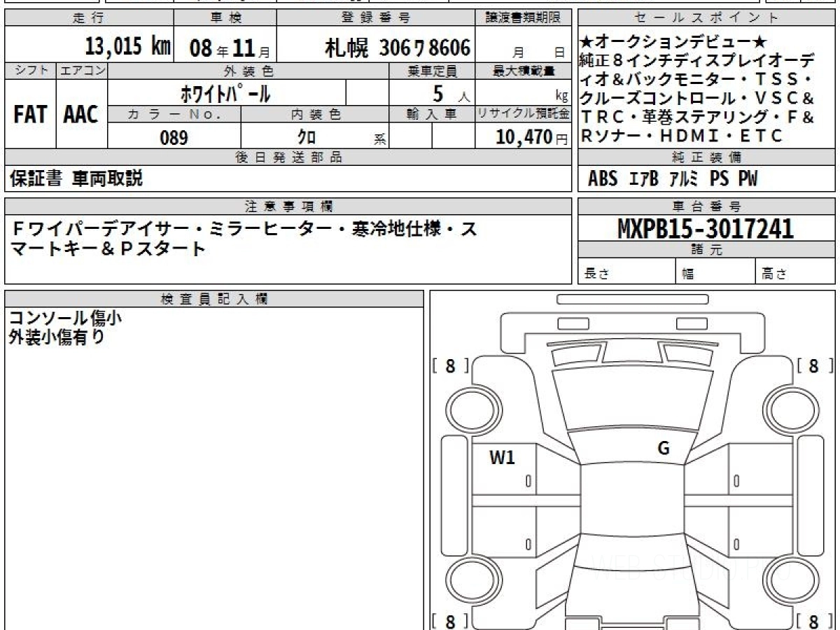Click the 純正装備 header

tap(706, 157)
